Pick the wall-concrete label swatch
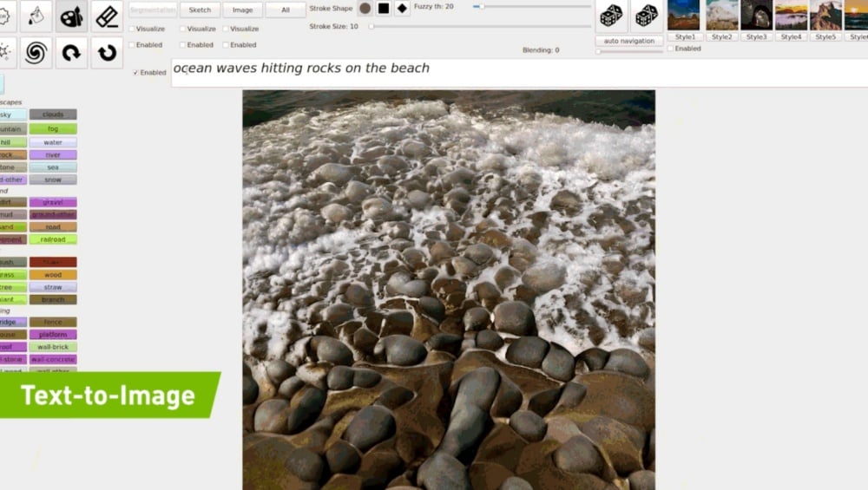Viewport: 868px width, 490px height. click(x=53, y=360)
